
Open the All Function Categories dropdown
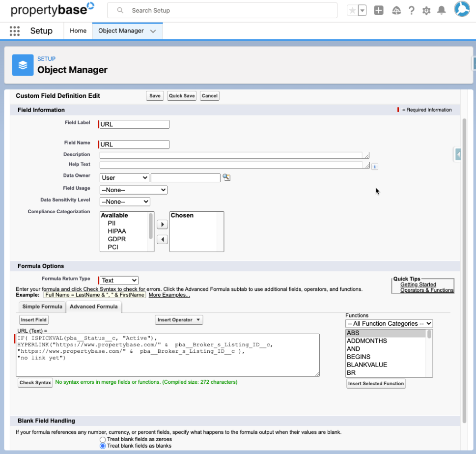389,323
